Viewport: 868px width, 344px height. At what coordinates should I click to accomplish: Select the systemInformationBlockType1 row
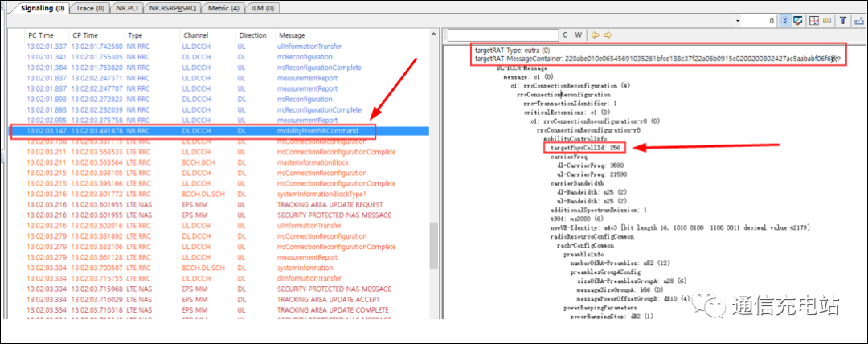(x=220, y=194)
